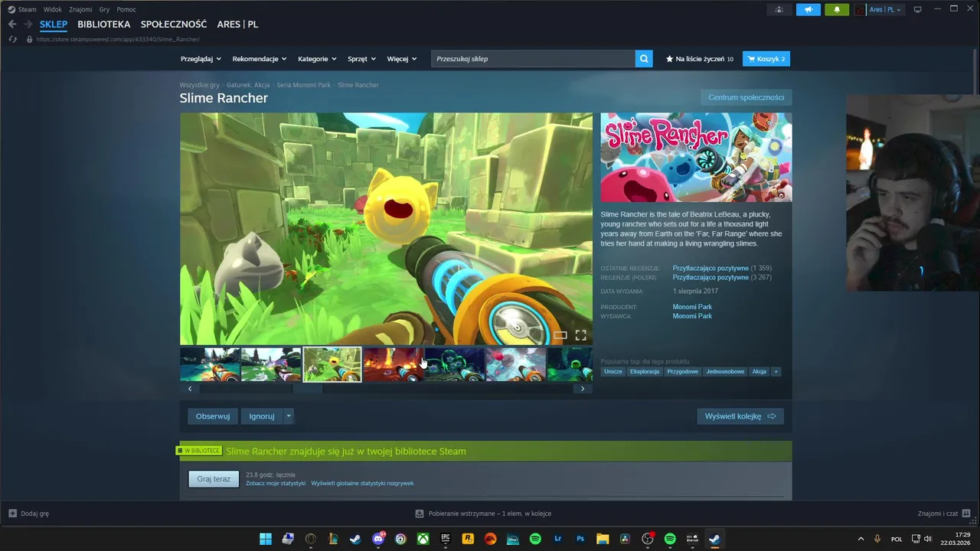
Task: Reload the store page
Action: (x=12, y=39)
